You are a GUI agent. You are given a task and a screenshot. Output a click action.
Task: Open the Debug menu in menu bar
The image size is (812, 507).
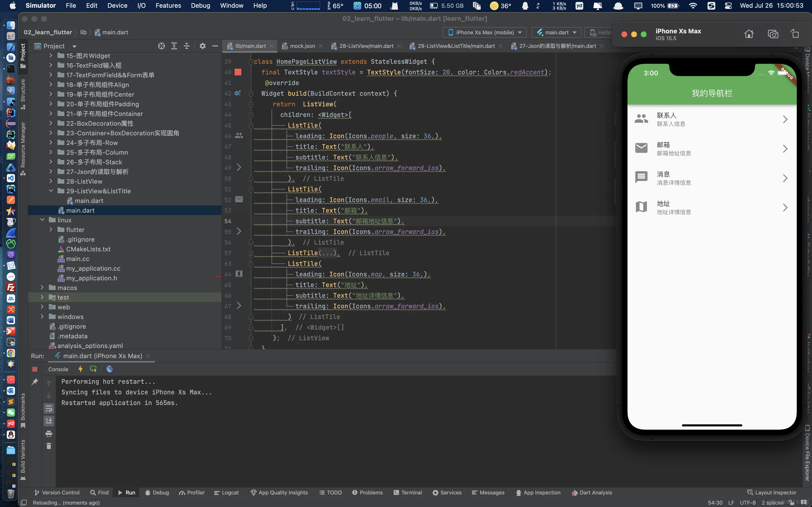pos(200,6)
